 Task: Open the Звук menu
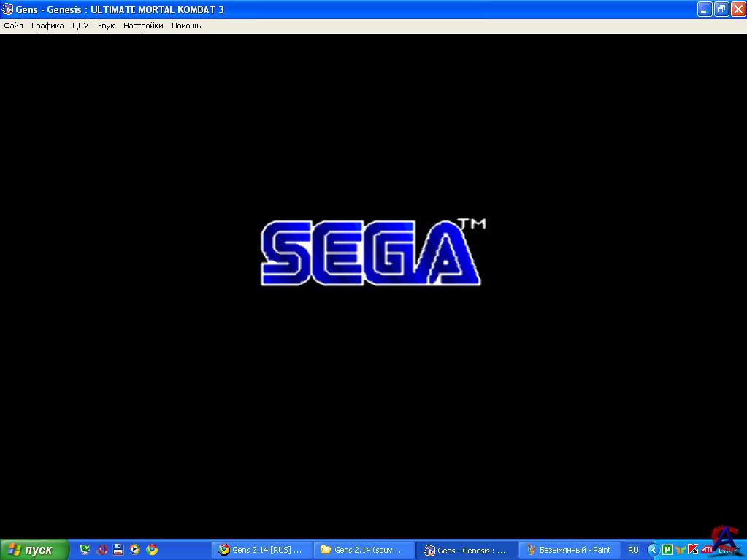(x=106, y=26)
